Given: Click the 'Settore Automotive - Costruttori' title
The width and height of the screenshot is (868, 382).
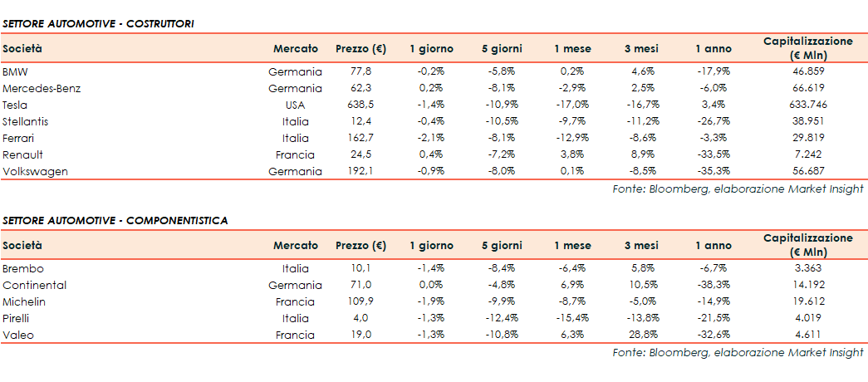Looking at the screenshot, I should (98, 24).
